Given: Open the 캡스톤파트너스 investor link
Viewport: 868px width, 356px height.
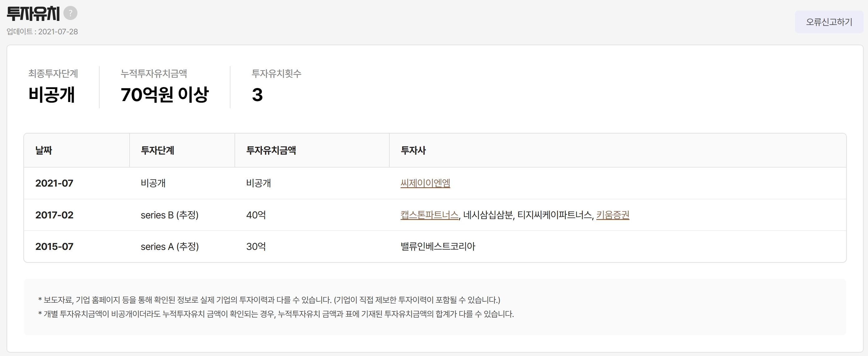Looking at the screenshot, I should click(x=429, y=215).
